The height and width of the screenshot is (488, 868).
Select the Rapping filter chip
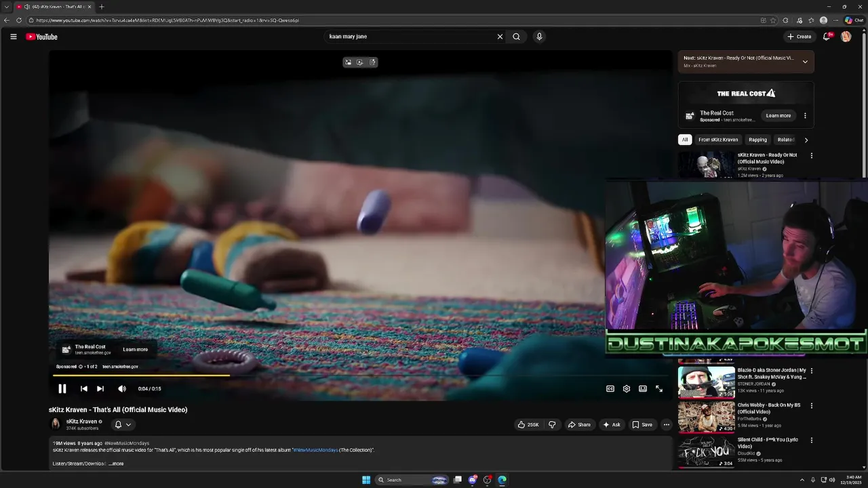tap(757, 140)
